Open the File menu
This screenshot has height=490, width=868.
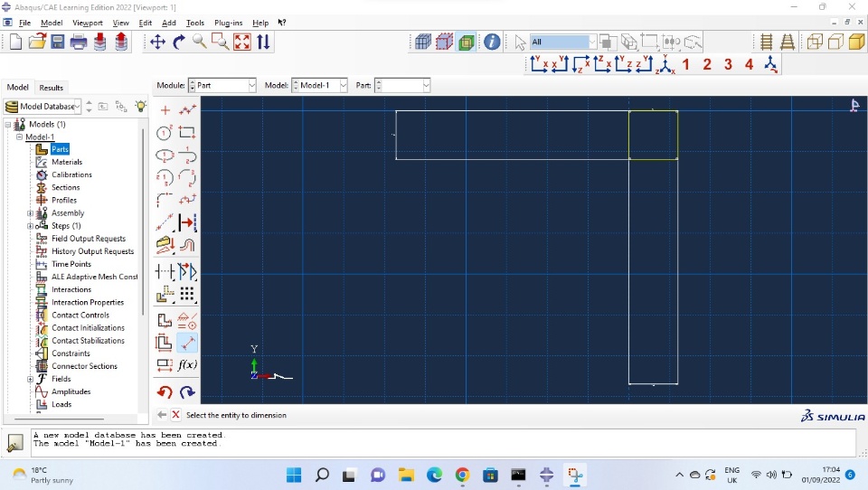(x=25, y=23)
